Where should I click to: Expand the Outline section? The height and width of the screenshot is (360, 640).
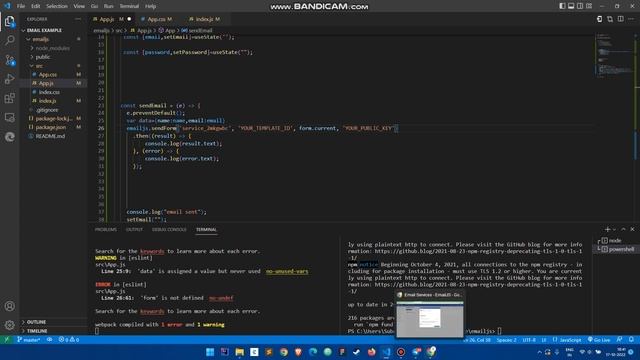(53, 322)
